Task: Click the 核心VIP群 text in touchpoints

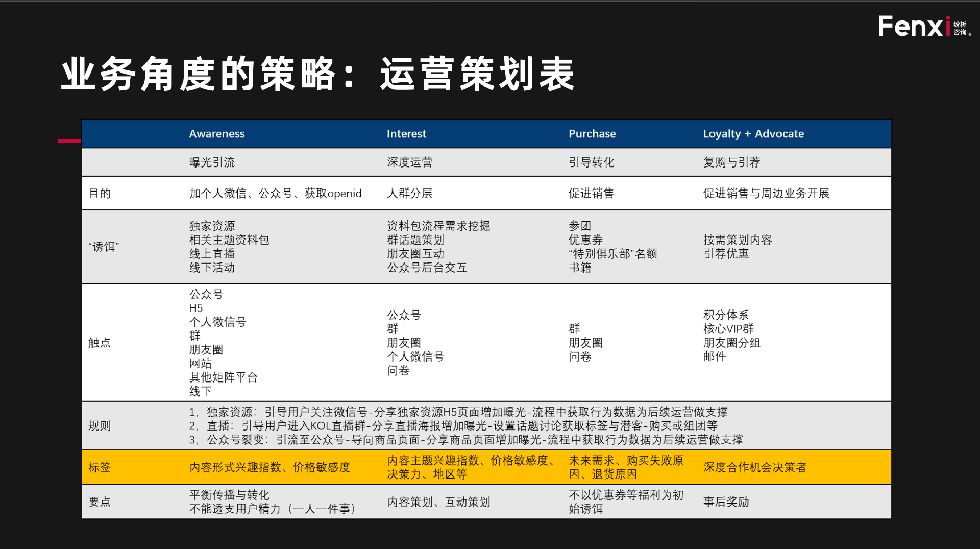Action: [x=728, y=329]
